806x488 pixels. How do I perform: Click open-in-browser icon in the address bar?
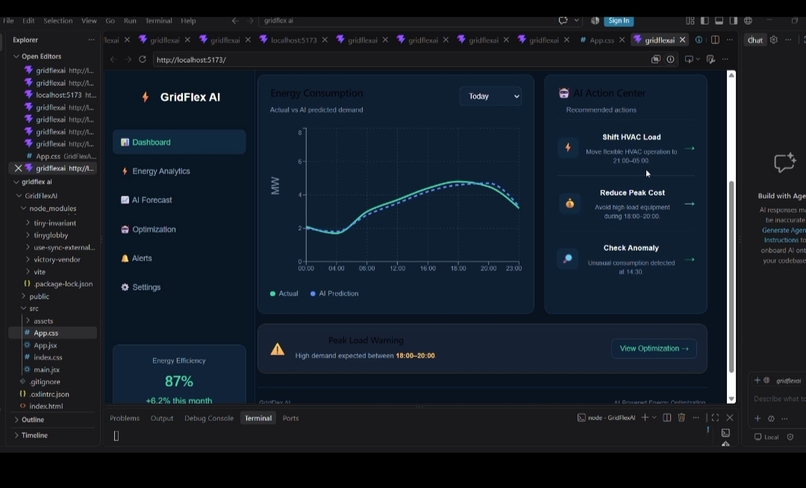pyautogui.click(x=655, y=60)
